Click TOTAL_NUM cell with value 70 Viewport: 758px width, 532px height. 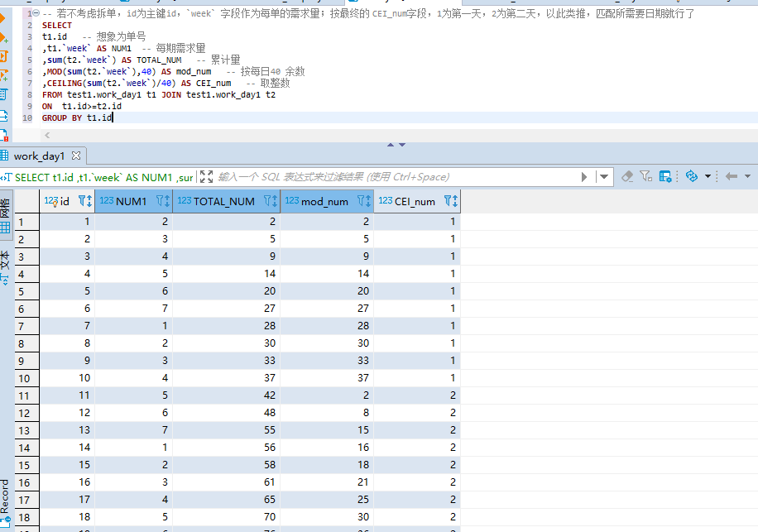[226, 517]
